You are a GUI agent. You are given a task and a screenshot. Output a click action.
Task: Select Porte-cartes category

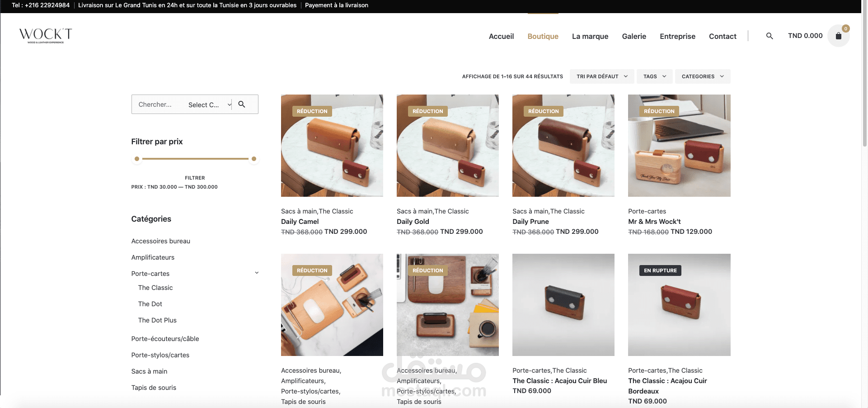[x=150, y=274]
